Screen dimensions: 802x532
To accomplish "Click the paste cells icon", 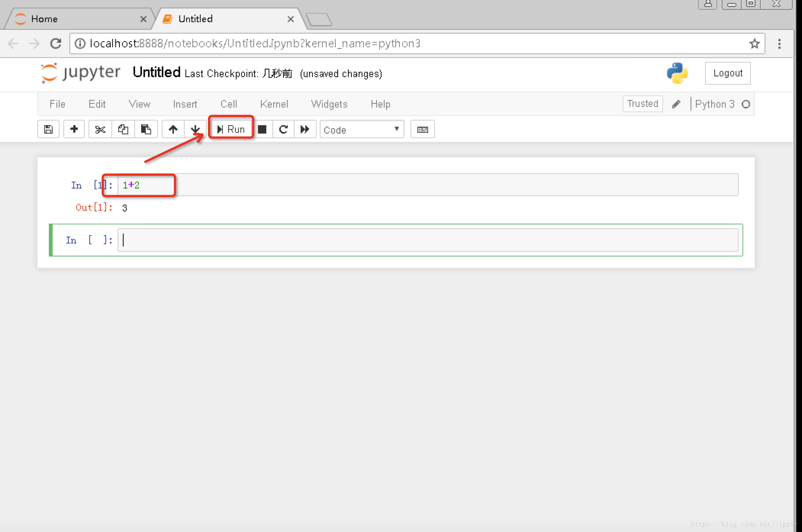I will pyautogui.click(x=146, y=129).
